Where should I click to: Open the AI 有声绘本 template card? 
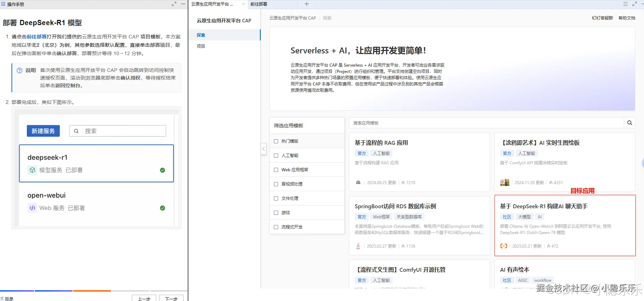click(x=565, y=274)
